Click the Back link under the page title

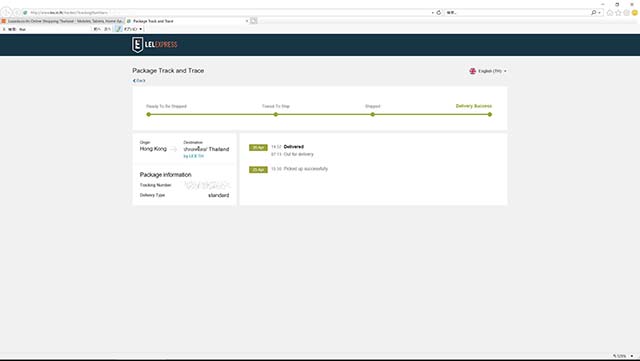tap(139, 81)
